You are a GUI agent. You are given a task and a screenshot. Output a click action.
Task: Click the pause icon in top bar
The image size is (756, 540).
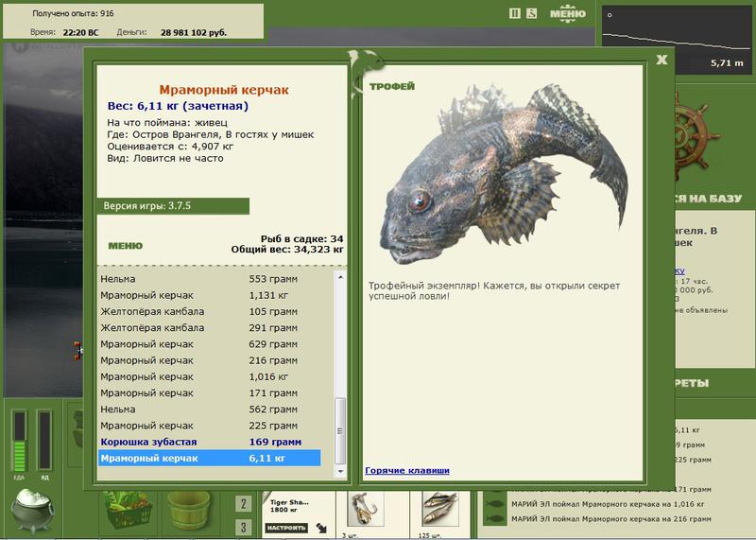point(514,13)
